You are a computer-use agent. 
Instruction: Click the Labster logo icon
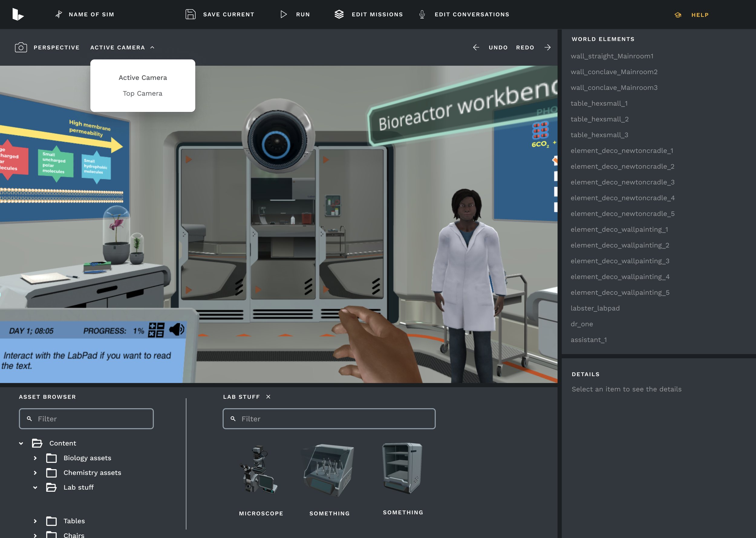point(18,14)
